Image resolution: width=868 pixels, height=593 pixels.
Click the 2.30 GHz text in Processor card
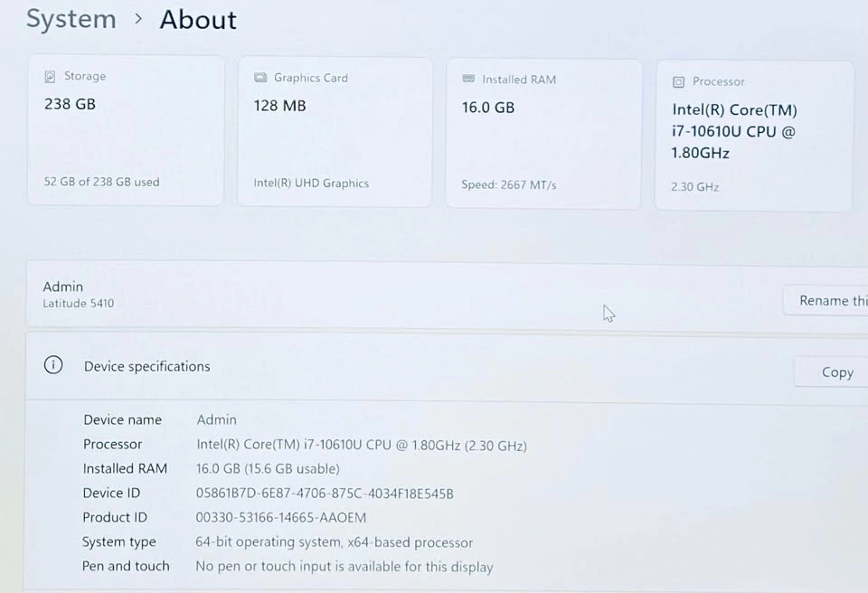point(694,187)
